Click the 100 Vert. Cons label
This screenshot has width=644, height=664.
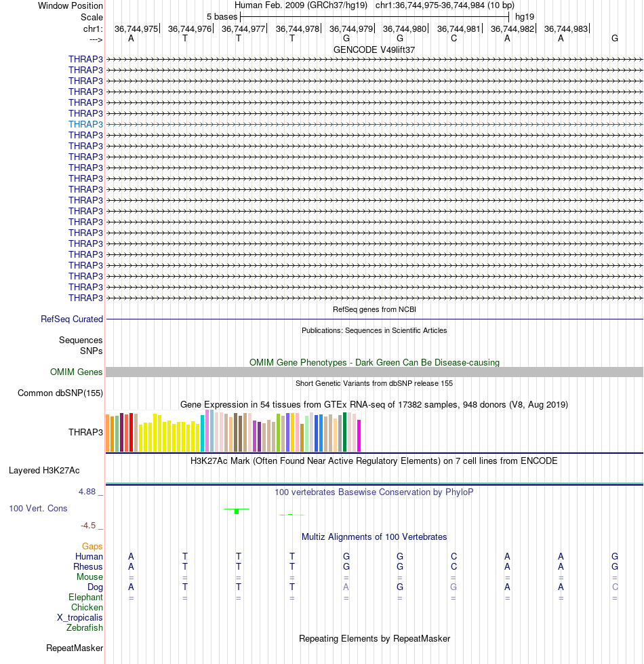pyautogui.click(x=38, y=508)
